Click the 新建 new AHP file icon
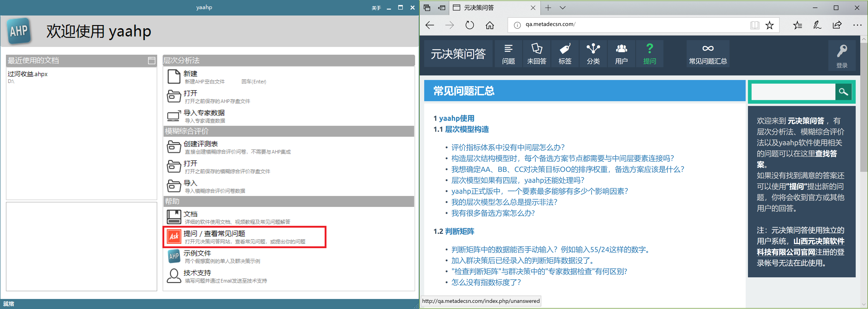Image resolution: width=868 pixels, height=309 pixels. coord(174,77)
